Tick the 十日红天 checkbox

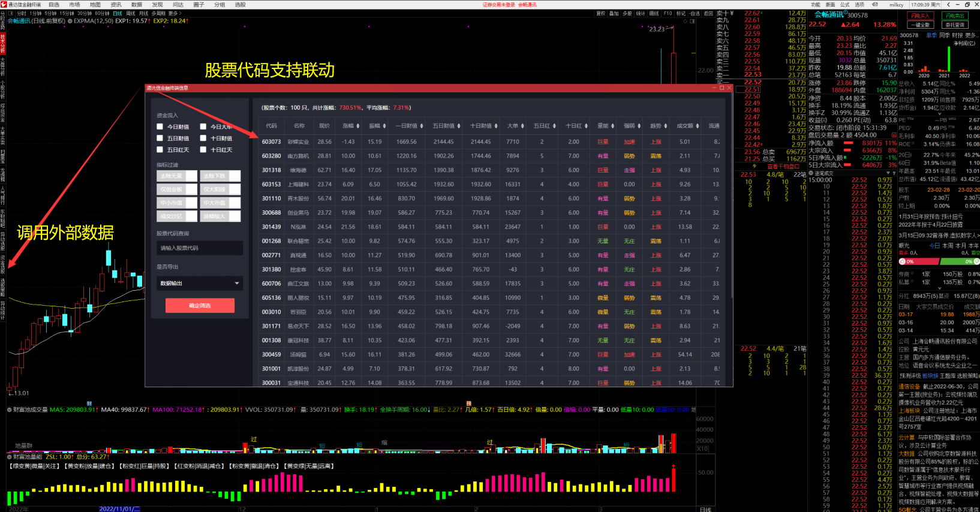pos(203,149)
